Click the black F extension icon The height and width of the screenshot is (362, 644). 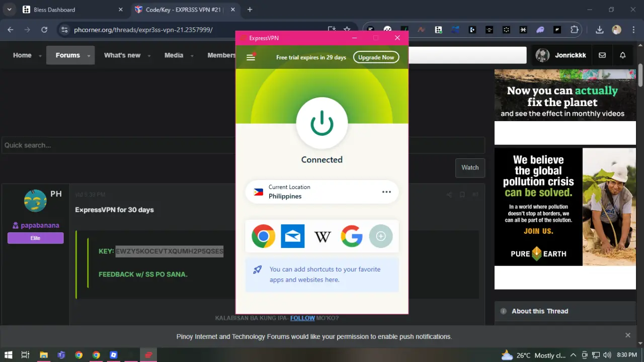(x=557, y=30)
